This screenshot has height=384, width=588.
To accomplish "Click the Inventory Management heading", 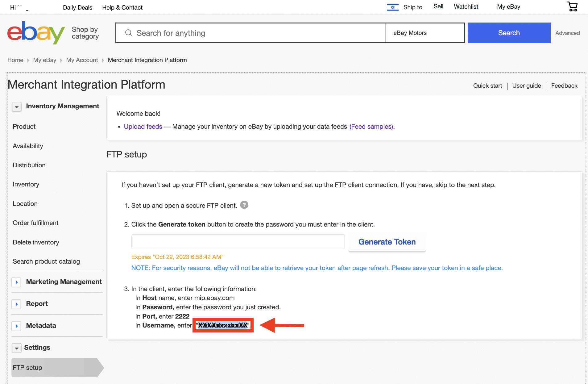I will coord(62,106).
